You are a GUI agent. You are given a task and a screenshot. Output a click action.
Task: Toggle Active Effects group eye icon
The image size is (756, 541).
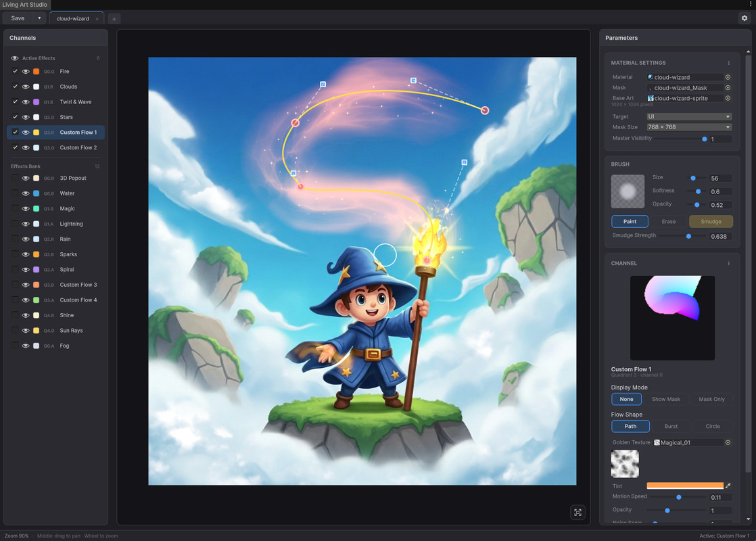(x=15, y=58)
